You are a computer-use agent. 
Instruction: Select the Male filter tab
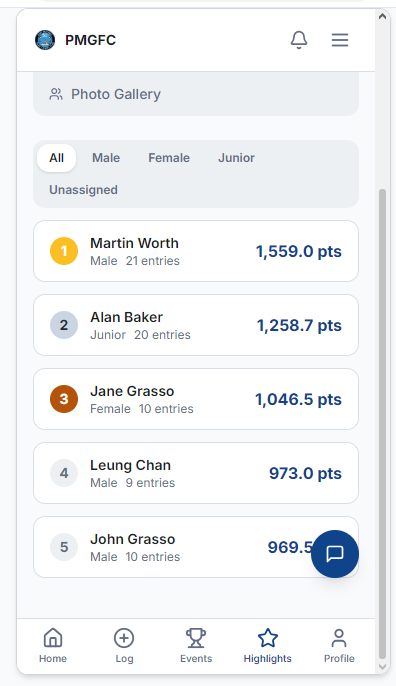[106, 158]
